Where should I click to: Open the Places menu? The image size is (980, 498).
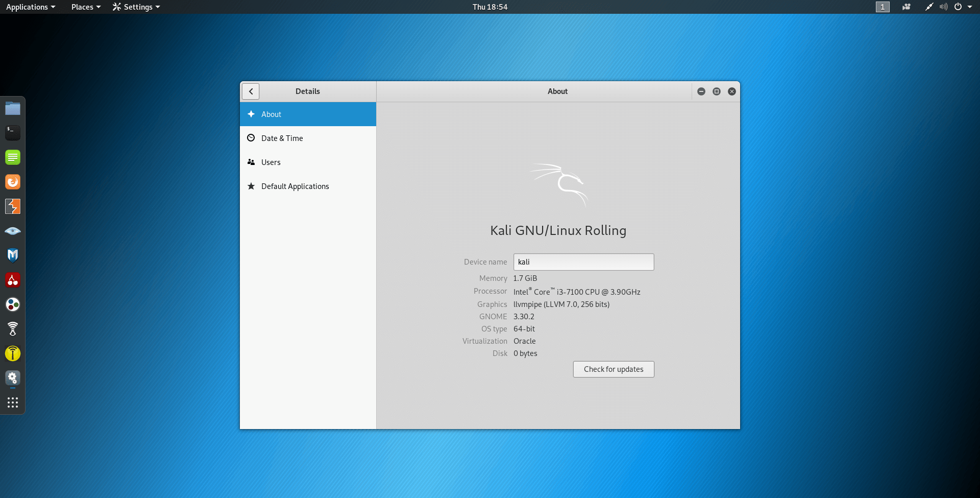coord(86,7)
